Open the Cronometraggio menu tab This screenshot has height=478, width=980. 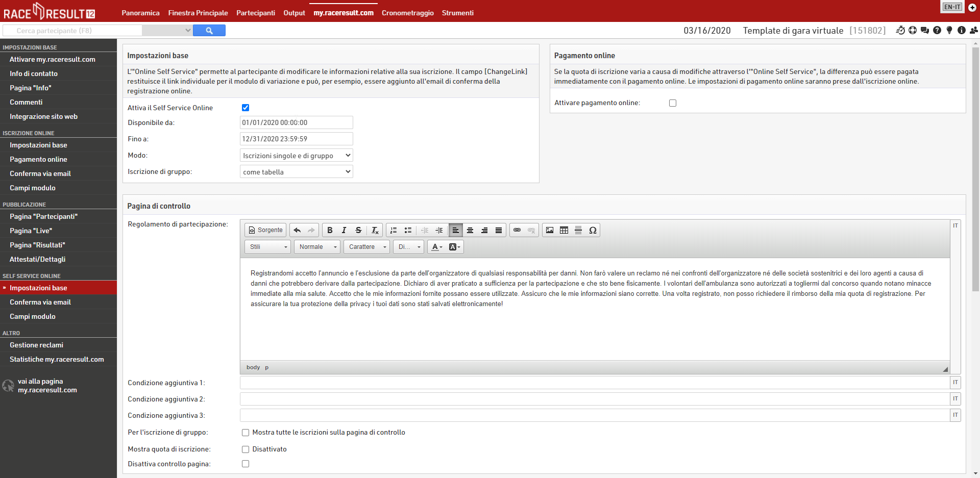point(407,13)
